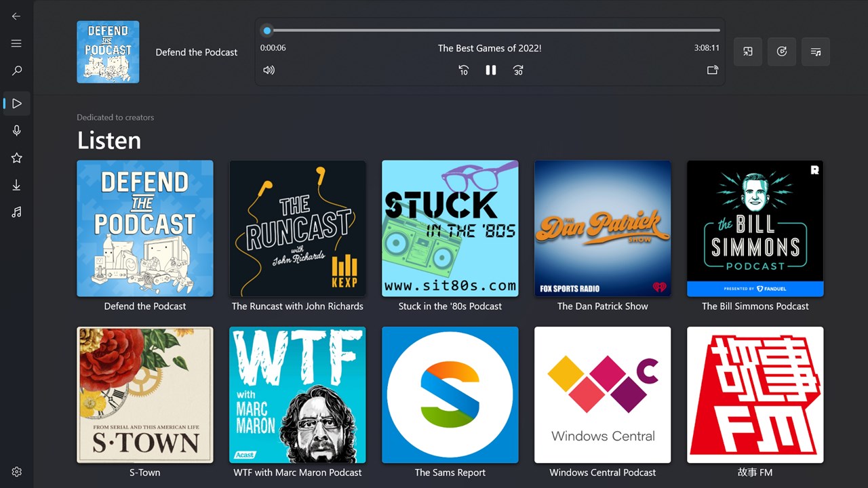Open the hamburger navigation menu
The image size is (868, 488).
tap(16, 43)
